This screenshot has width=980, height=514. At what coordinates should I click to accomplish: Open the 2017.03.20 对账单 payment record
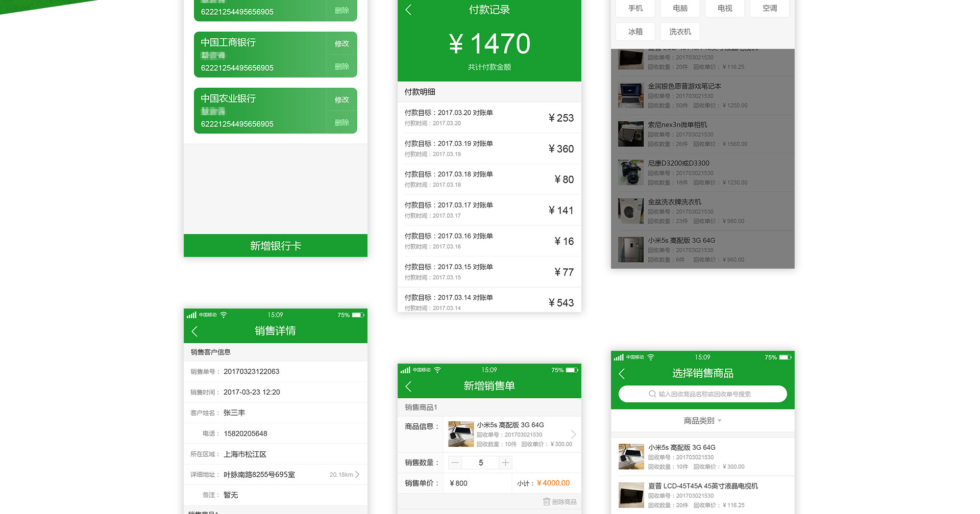pos(489,118)
